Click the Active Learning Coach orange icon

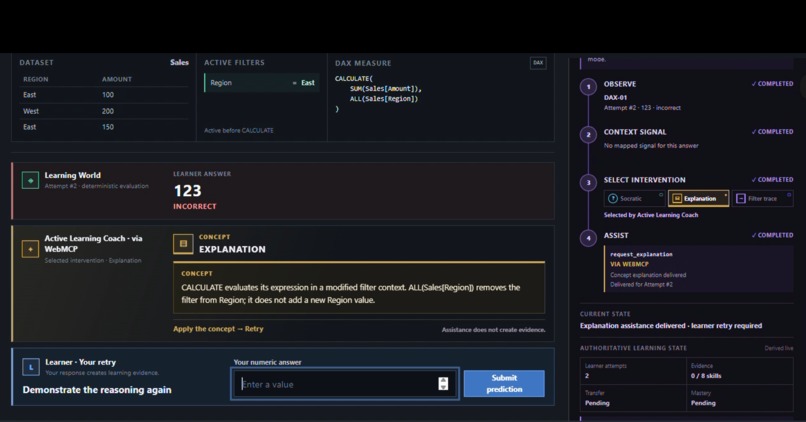30,249
